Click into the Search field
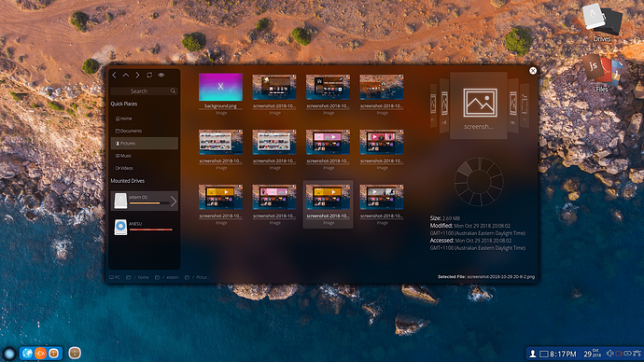 [x=144, y=90]
